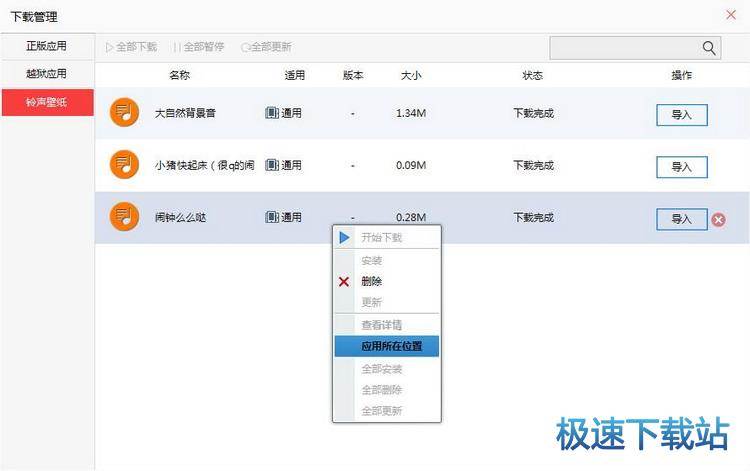Viewport: 750px width, 471px height.
Task: Select the 大自然背景音 name text
Action: [185, 113]
